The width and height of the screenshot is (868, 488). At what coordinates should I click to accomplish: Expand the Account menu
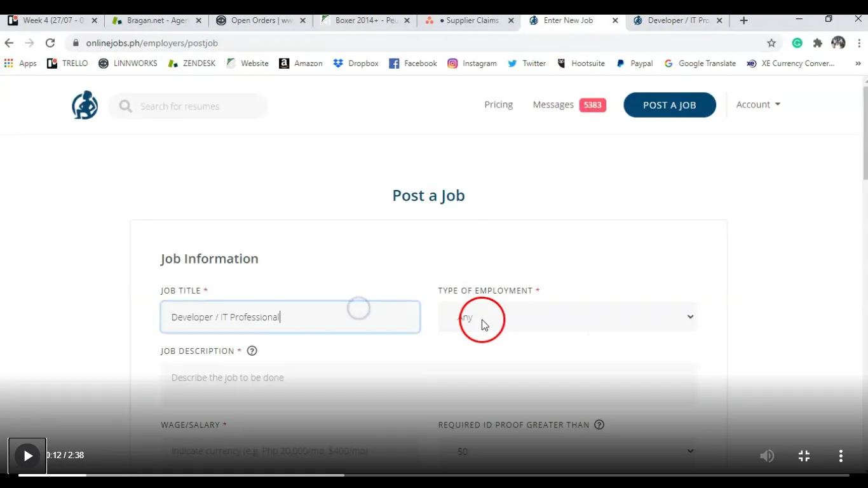pyautogui.click(x=758, y=105)
